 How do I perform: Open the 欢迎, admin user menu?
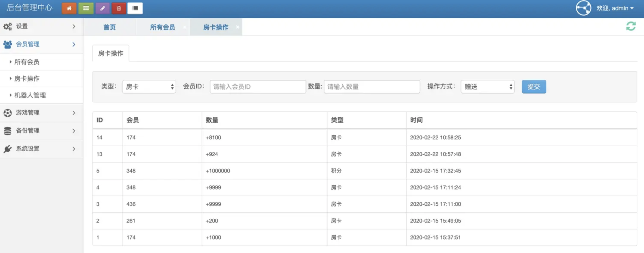(615, 8)
